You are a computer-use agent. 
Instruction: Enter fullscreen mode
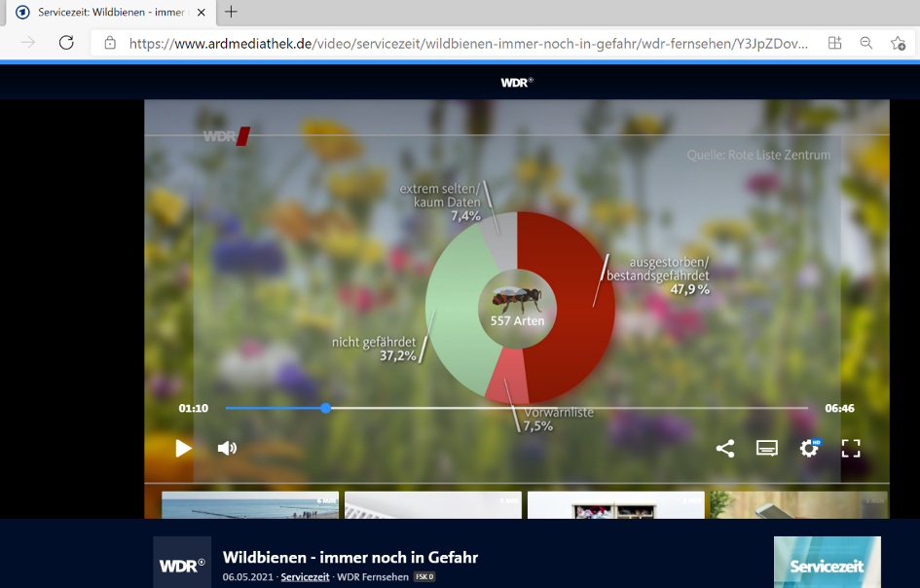point(851,449)
